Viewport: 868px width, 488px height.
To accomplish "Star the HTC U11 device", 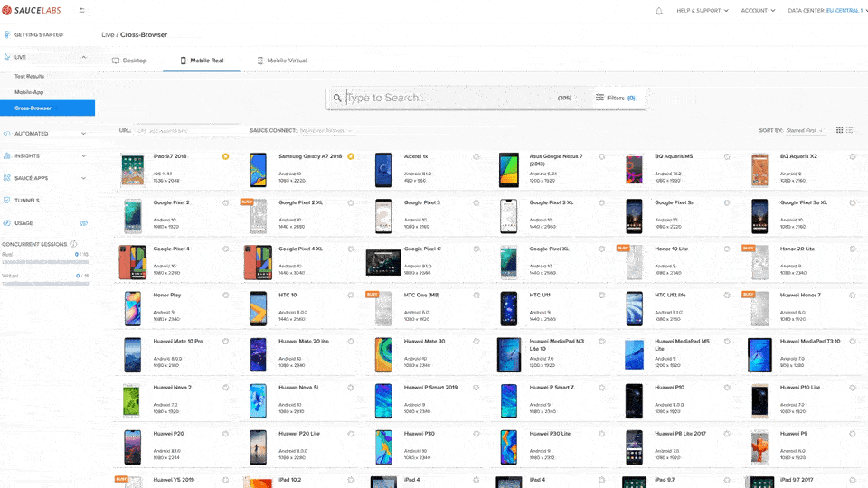I will [602, 296].
